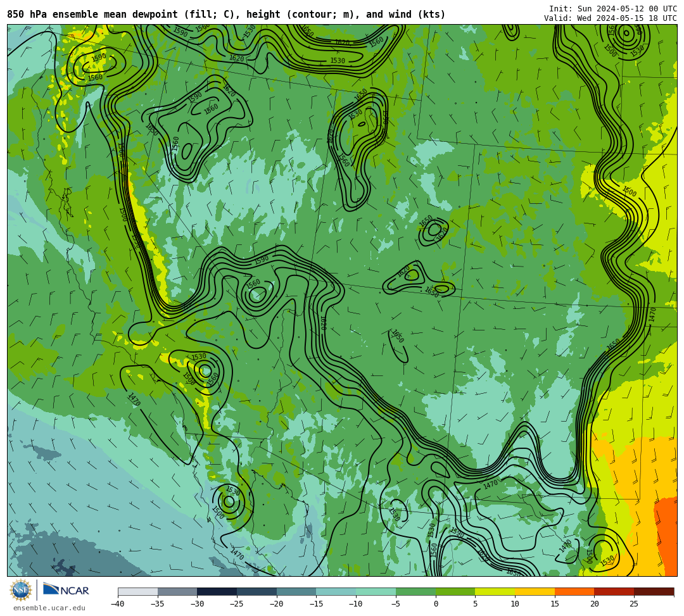Pick the mint green -10 to -5 colorbar swatch
The image size is (684, 616).
376,591
